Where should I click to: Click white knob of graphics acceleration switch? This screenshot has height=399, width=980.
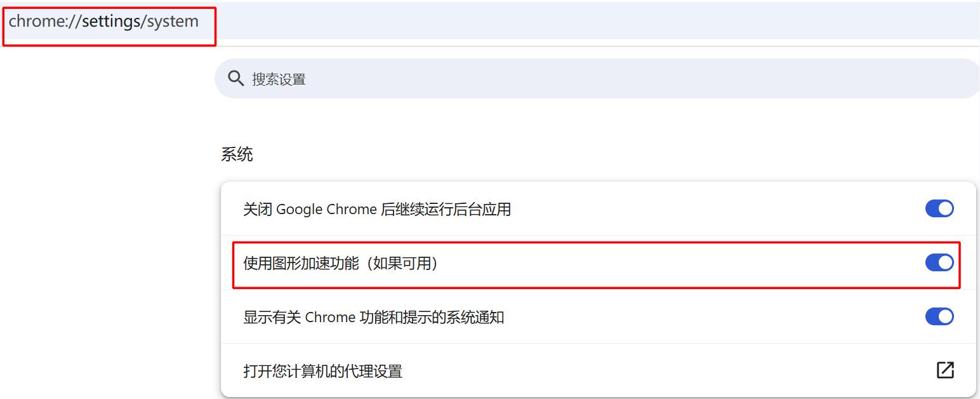945,262
